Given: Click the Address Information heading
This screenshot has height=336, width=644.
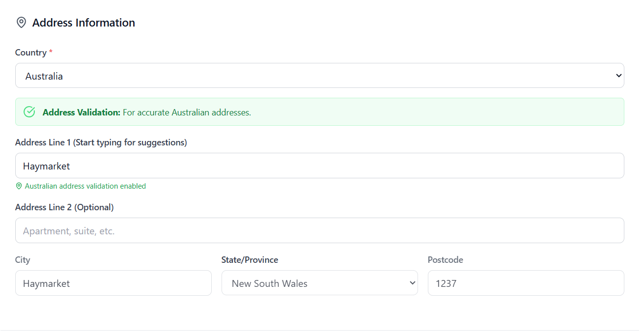Looking at the screenshot, I should pyautogui.click(x=84, y=22).
